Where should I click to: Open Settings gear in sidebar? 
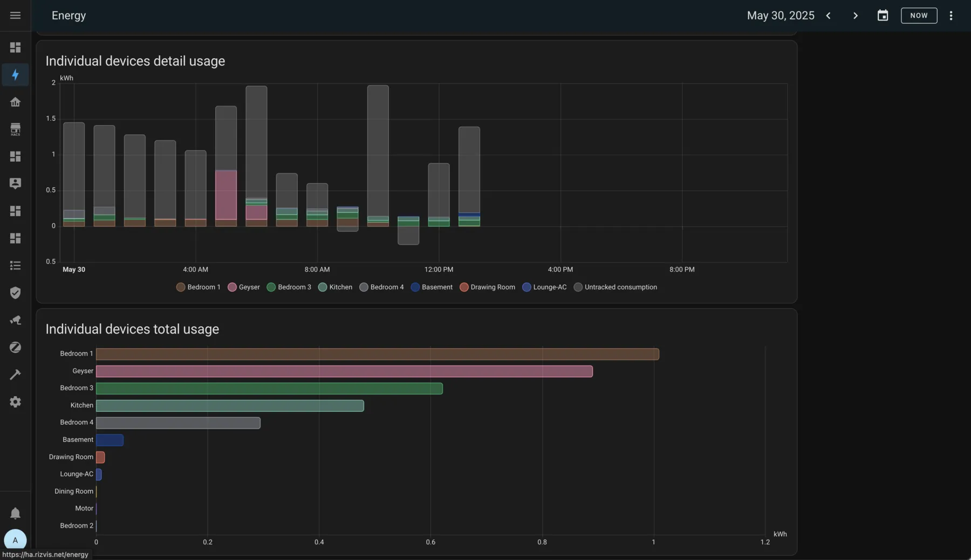coord(15,402)
